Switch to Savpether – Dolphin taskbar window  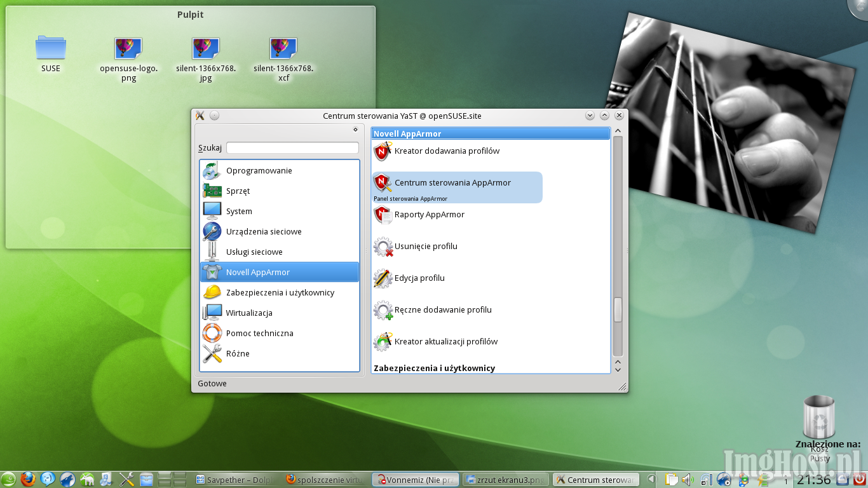point(234,480)
